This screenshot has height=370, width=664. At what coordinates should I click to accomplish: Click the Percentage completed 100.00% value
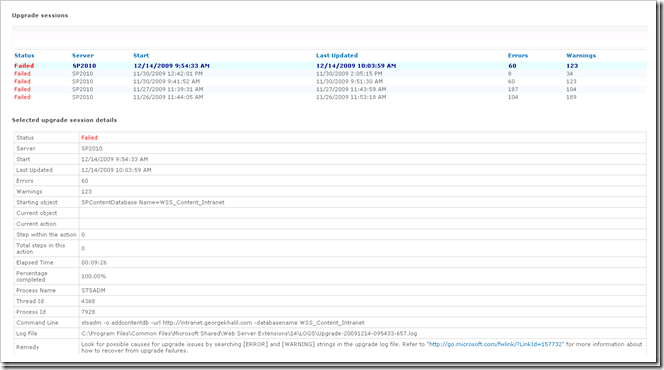tap(94, 276)
